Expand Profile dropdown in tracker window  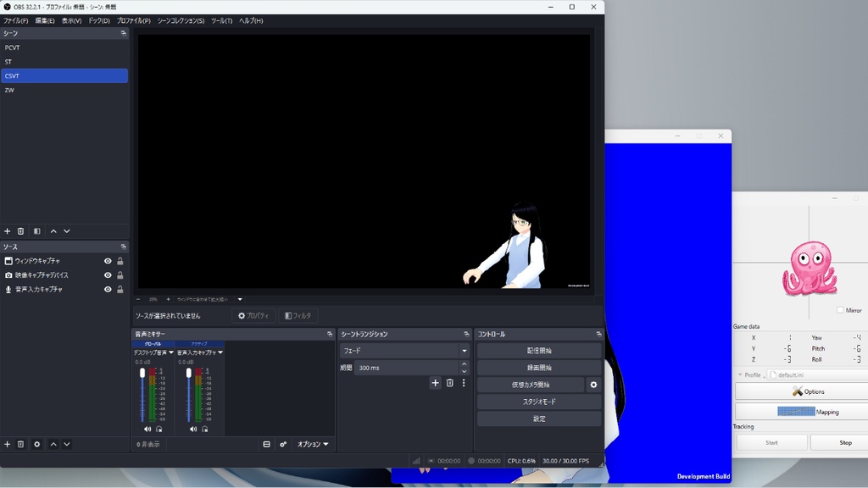click(x=740, y=374)
